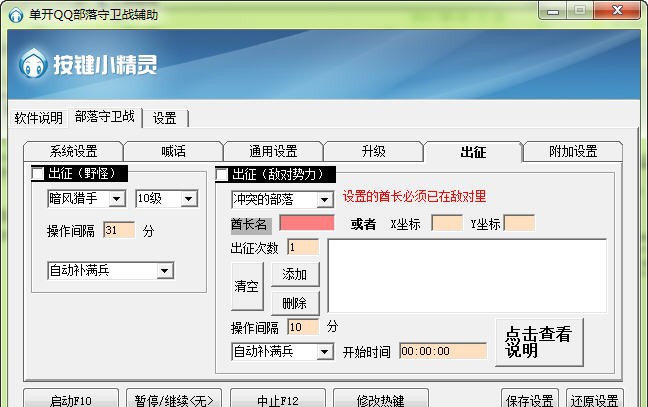Minimize the window
648x407 pixels.
pos(553,11)
